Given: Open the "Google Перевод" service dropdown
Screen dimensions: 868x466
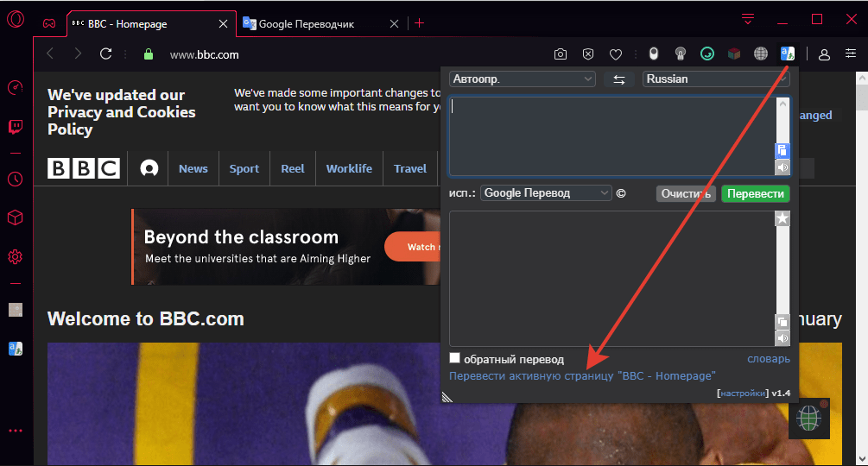Looking at the screenshot, I should [546, 193].
